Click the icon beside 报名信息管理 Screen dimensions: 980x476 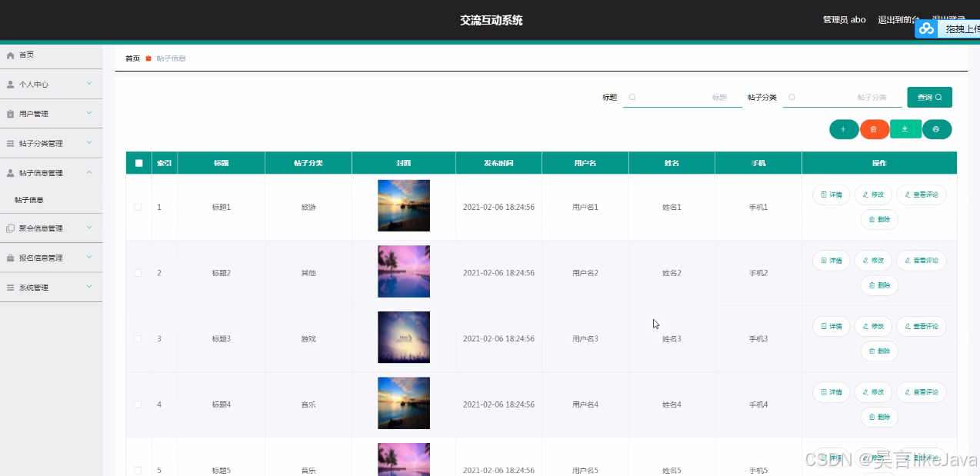coord(11,258)
